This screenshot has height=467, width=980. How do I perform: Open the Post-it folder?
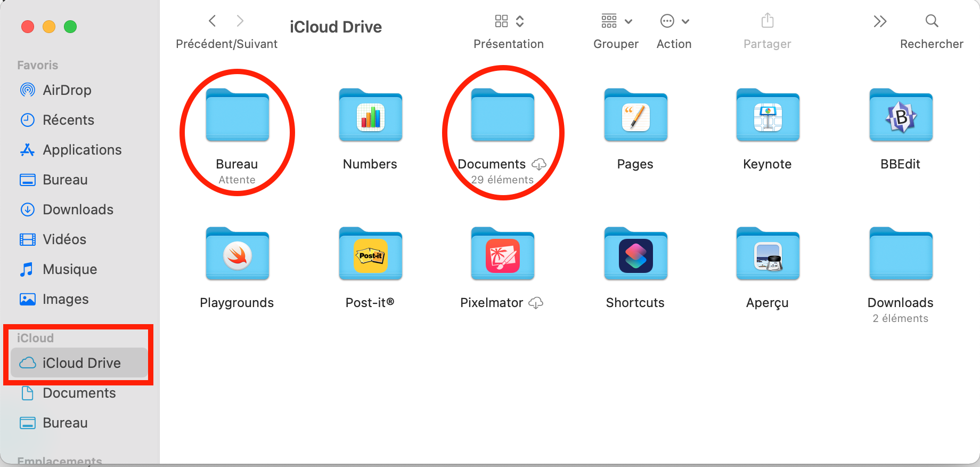click(370, 254)
